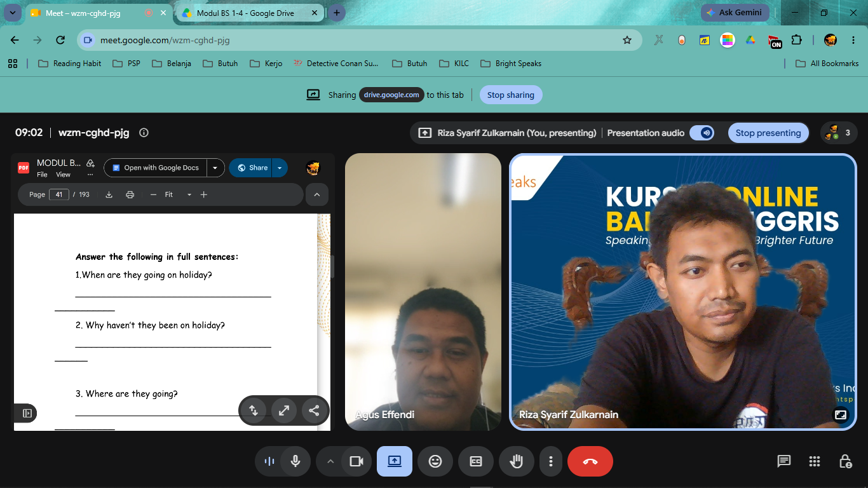
Task: Toggle the Presentation audio switch
Action: (702, 133)
